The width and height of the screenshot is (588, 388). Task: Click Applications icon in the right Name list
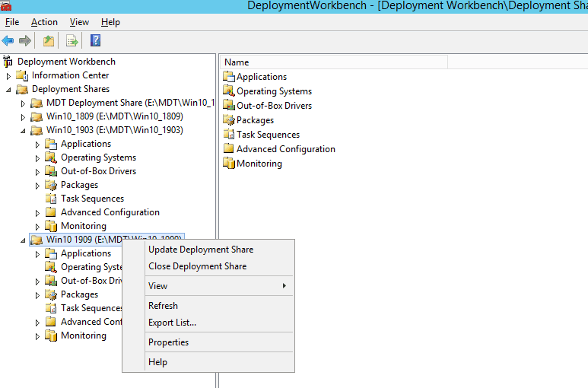229,77
